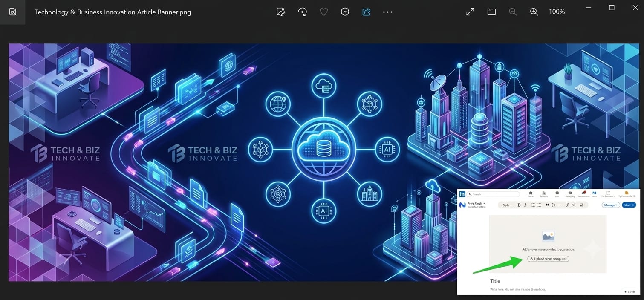Insert a divider line with the dash icon
644x300 pixels.
tap(560, 205)
